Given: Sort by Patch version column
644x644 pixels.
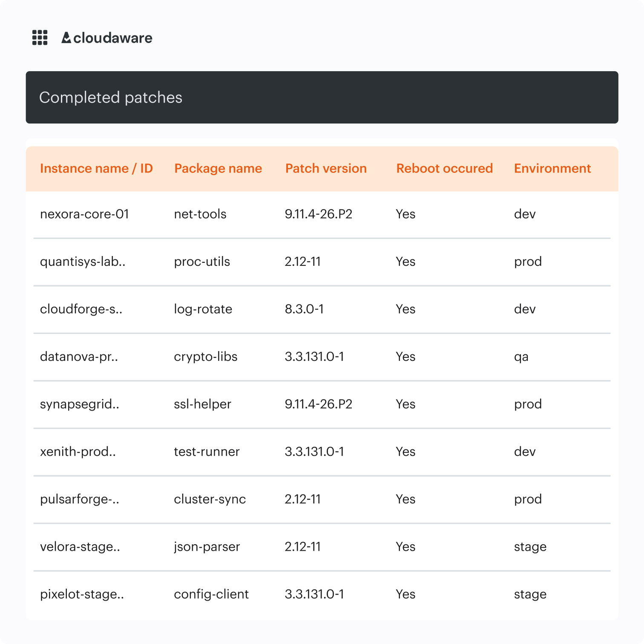Looking at the screenshot, I should [325, 168].
